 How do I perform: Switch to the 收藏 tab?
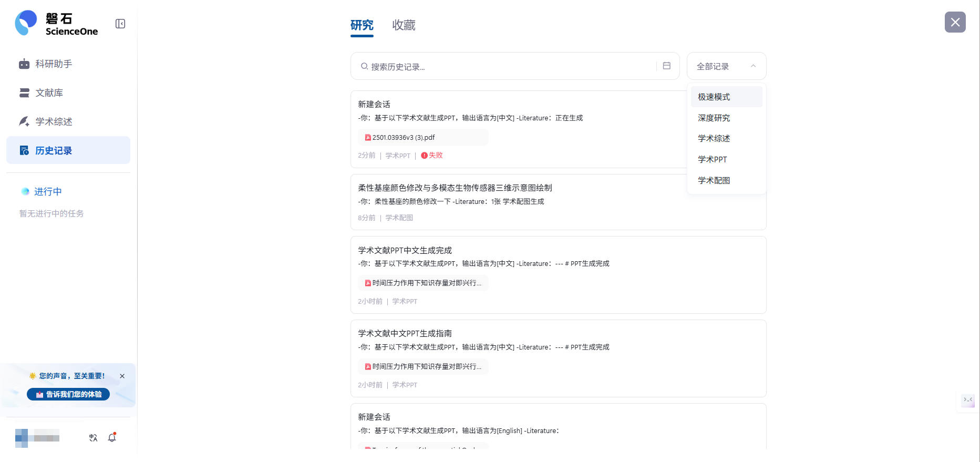(404, 25)
